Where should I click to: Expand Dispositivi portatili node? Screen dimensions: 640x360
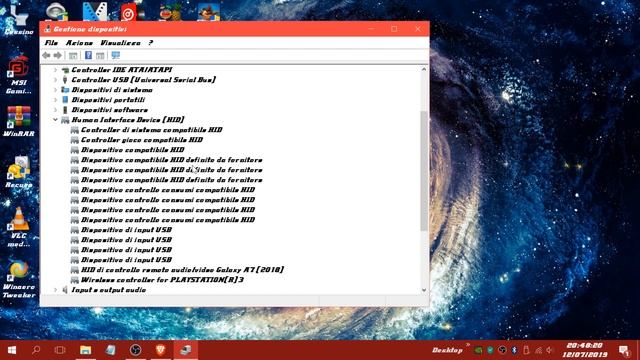56,100
